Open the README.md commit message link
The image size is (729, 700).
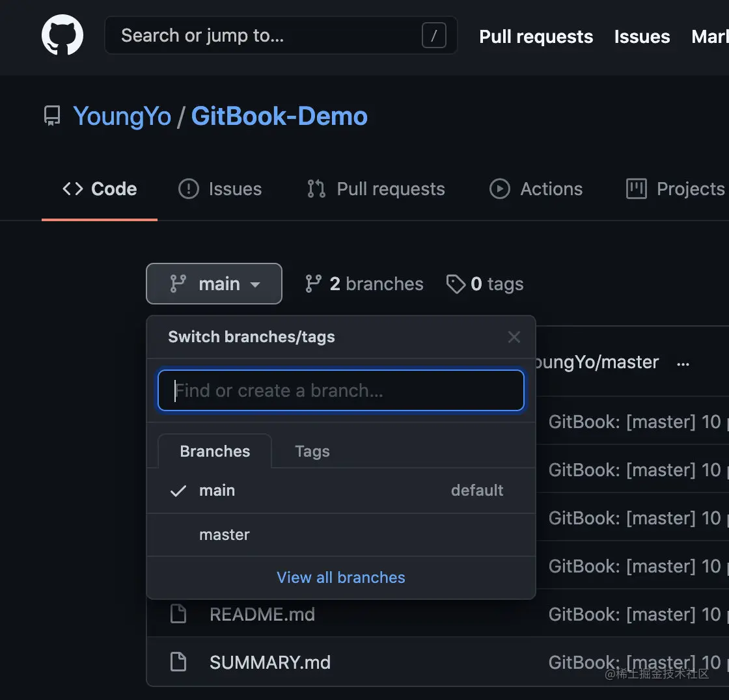click(639, 615)
